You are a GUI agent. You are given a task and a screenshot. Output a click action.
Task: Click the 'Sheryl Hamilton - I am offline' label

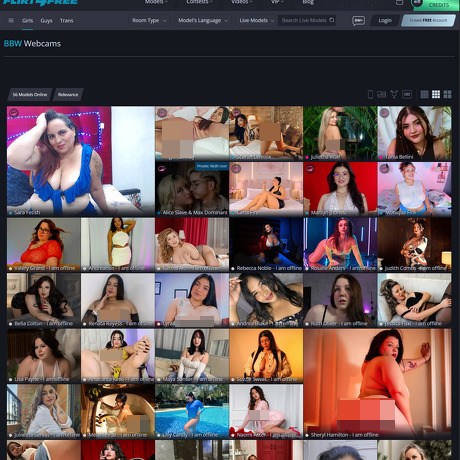344,435
